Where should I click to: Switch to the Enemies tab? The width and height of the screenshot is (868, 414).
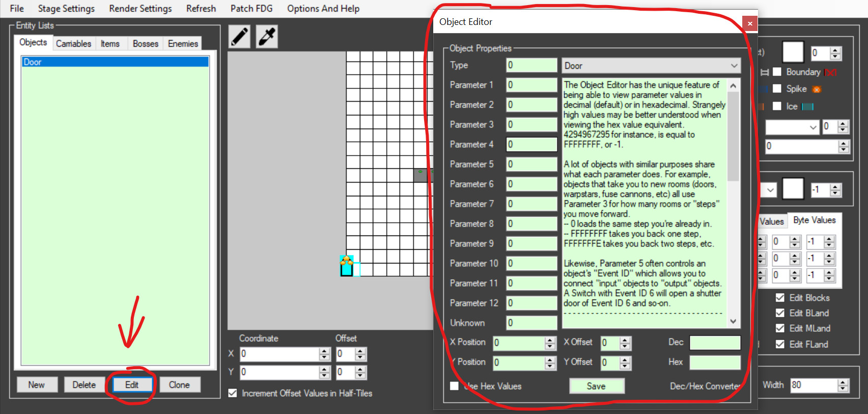[x=183, y=44]
